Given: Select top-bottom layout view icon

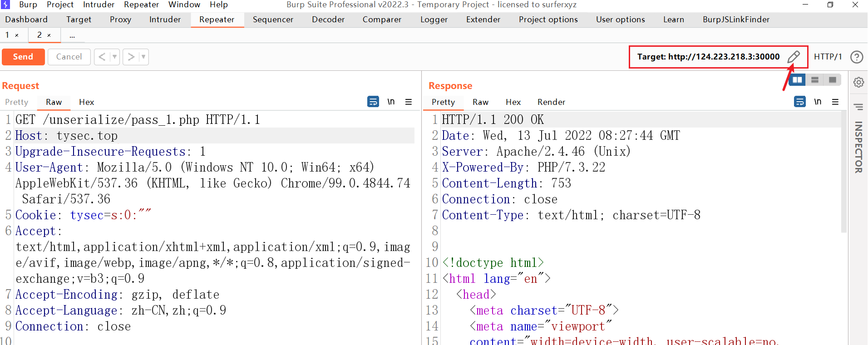Looking at the screenshot, I should coord(815,80).
